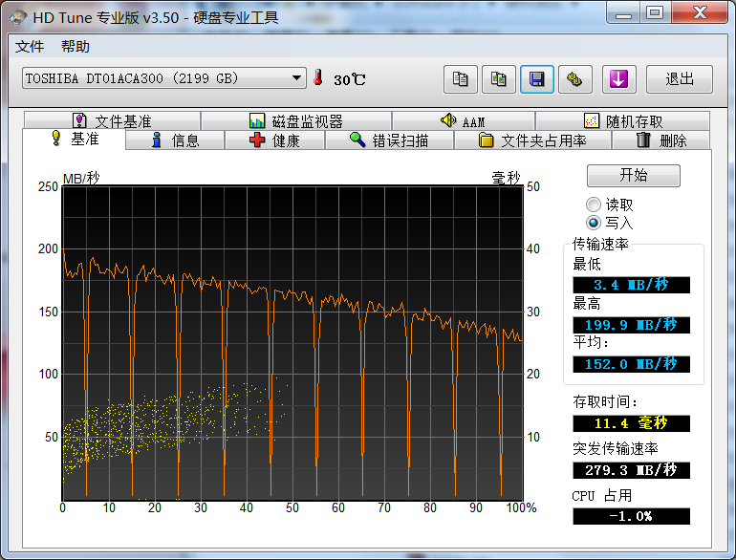
Task: Switch to the 健康 tab
Action: coord(274,140)
